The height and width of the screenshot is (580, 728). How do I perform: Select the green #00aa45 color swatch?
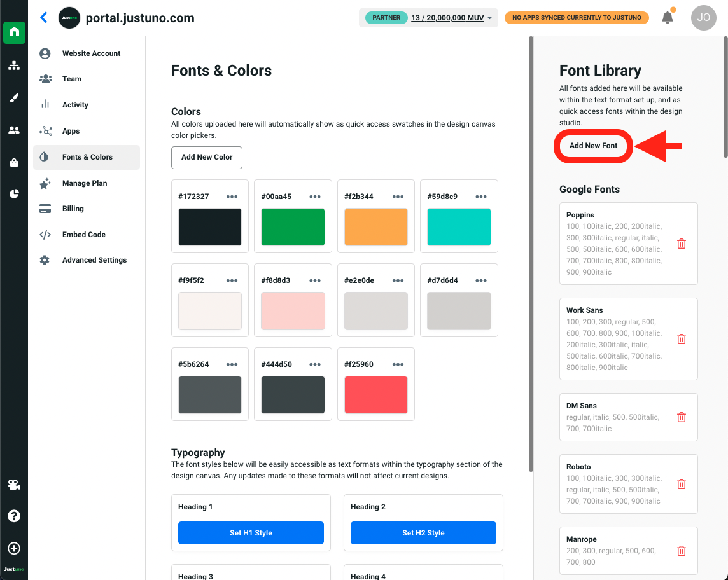[x=293, y=227]
